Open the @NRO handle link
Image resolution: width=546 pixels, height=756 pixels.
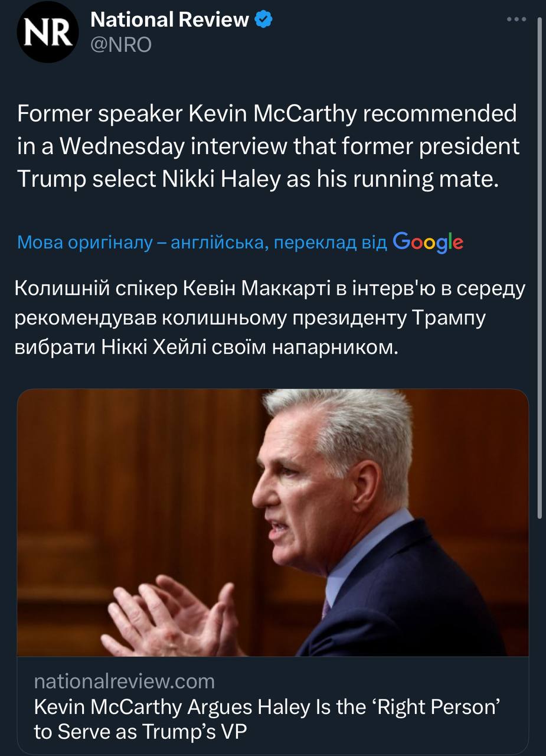120,44
